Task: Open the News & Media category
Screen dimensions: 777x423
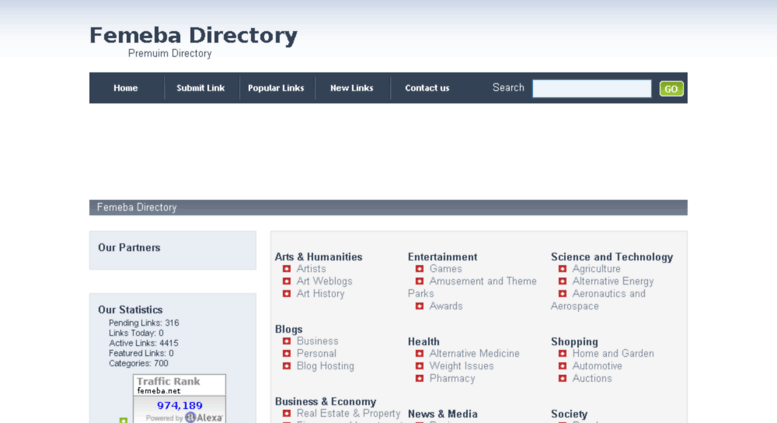Action: pos(443,414)
